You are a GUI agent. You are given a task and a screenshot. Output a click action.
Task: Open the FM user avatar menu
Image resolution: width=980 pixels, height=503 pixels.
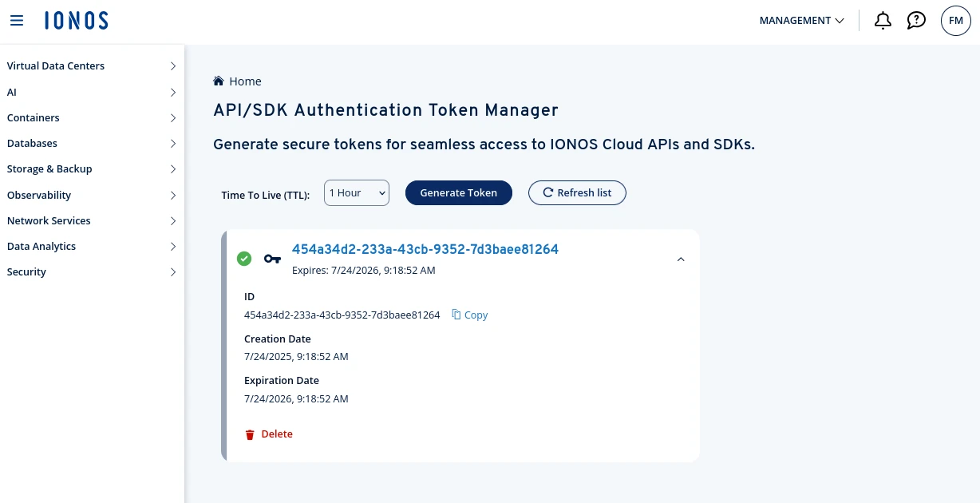955,21
